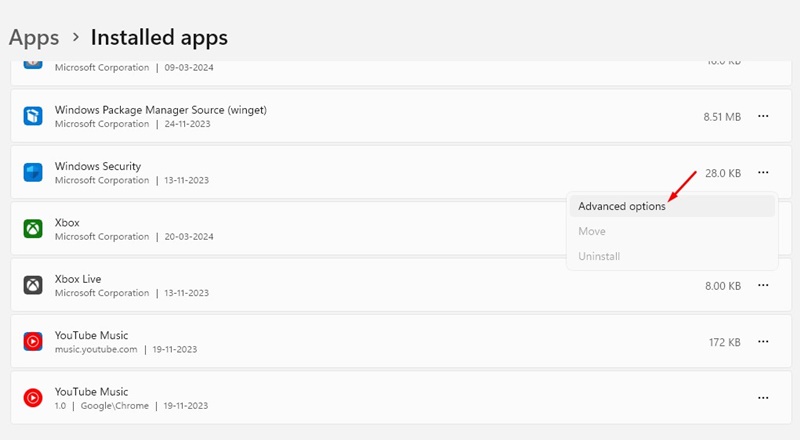Click the green Xbox app icon
Viewport: 800px width, 440px height.
point(33,229)
